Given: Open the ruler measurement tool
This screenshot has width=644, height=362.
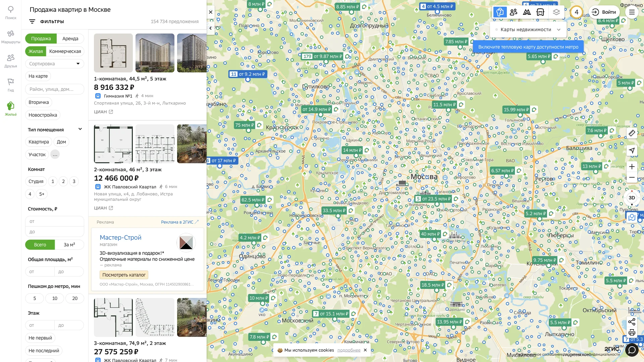Looking at the screenshot, I should pyautogui.click(x=632, y=133).
